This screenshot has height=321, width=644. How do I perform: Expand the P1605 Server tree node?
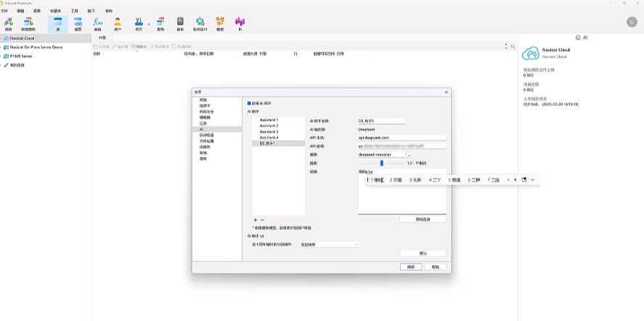(x=1, y=57)
